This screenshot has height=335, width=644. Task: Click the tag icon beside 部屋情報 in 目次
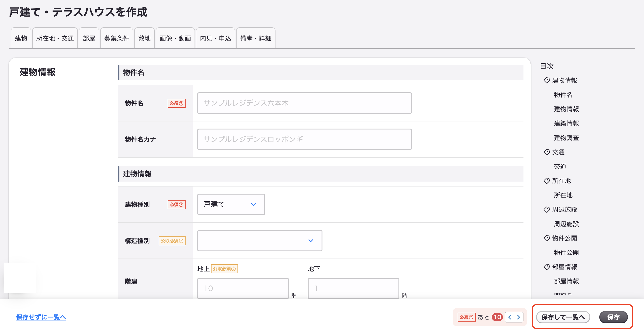(x=547, y=267)
